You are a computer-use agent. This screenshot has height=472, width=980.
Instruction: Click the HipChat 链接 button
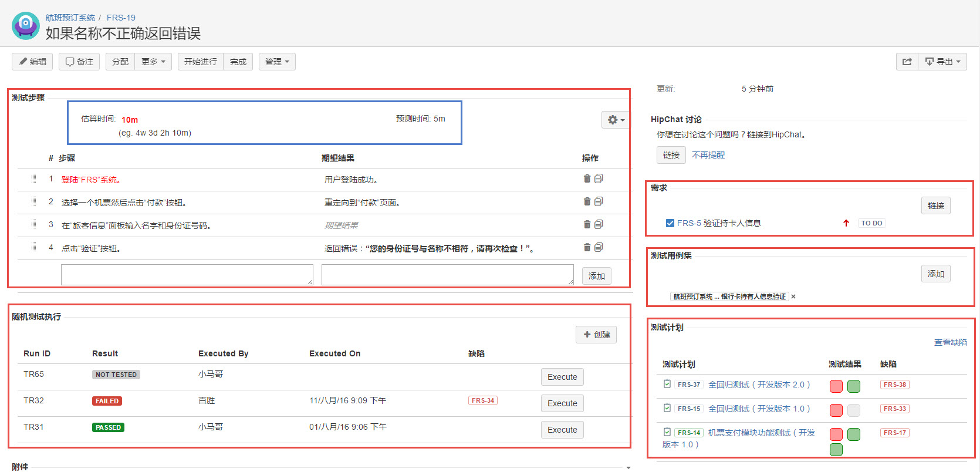671,155
